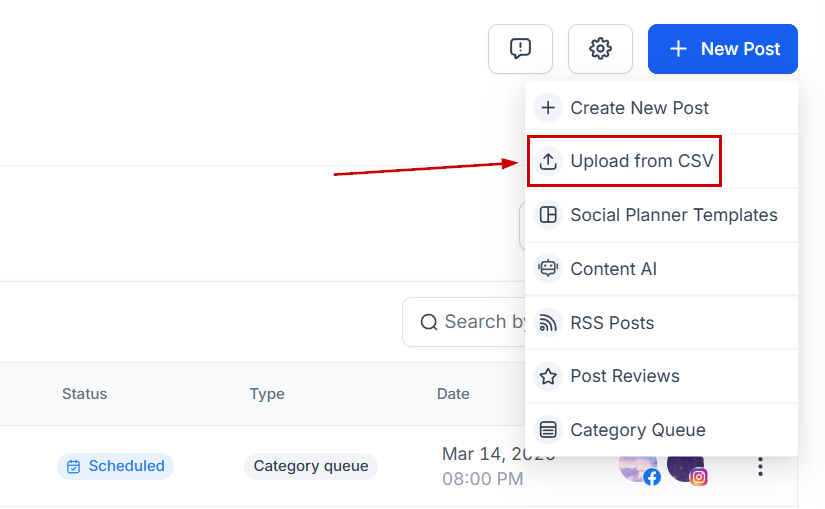Viewport: 825px width, 509px height.
Task: Select Content AI from the menu
Action: coord(613,269)
